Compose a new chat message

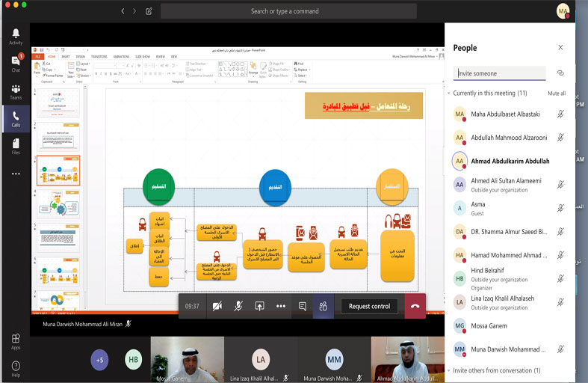pos(149,11)
